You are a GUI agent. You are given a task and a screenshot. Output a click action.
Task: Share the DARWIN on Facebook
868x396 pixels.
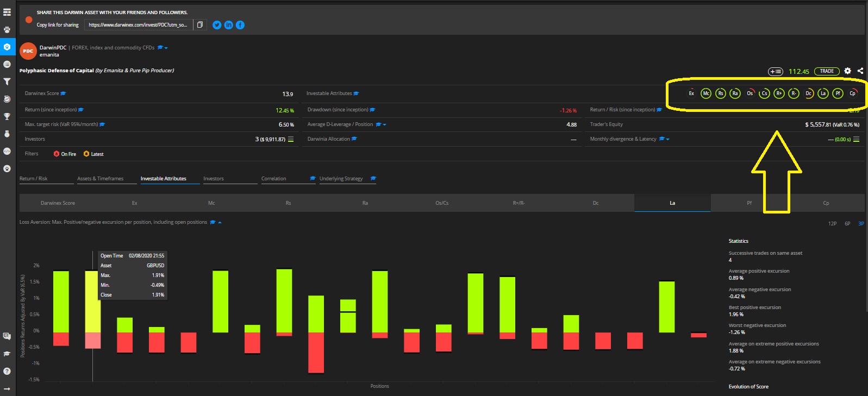tap(240, 25)
